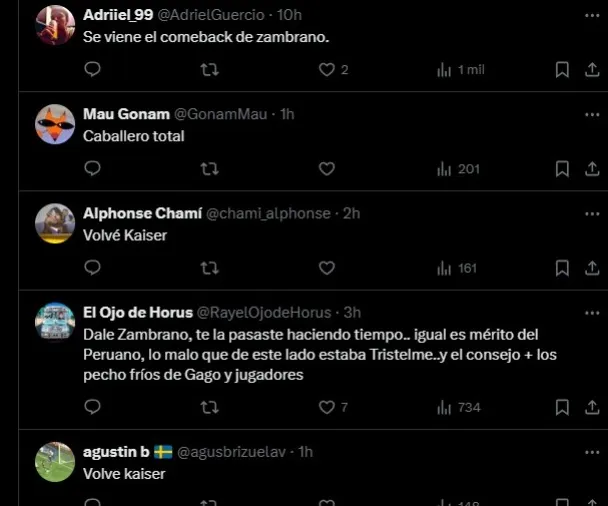Like Adriiel_99's tweet with 2 likes
608x506 pixels.
326,70
